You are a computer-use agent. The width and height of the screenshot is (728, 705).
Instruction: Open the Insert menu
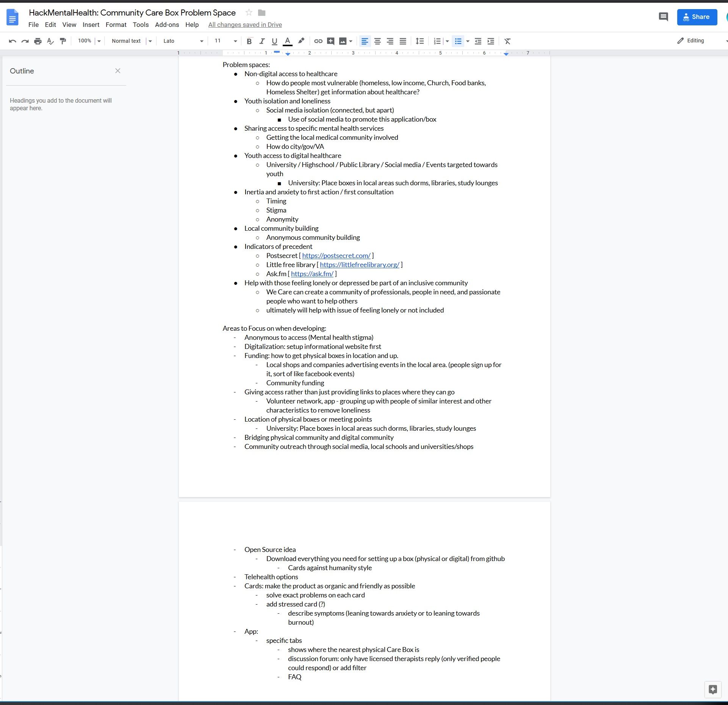[x=90, y=25]
